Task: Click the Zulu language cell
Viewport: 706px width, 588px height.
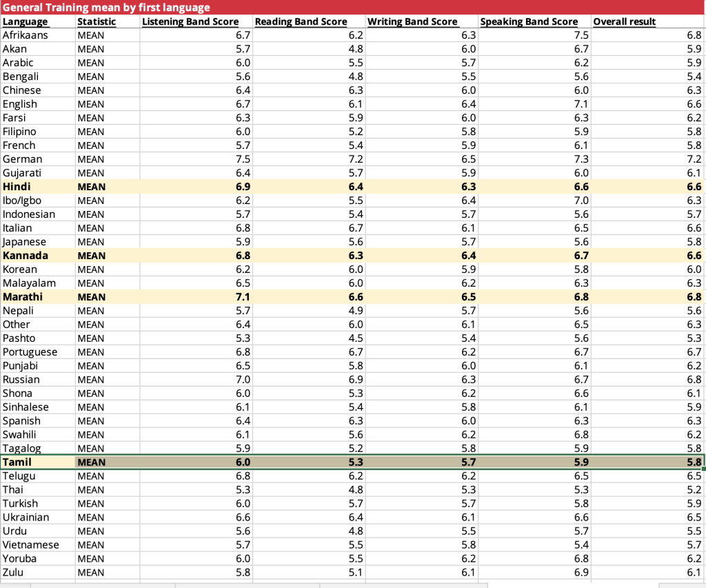Action: pos(14,573)
